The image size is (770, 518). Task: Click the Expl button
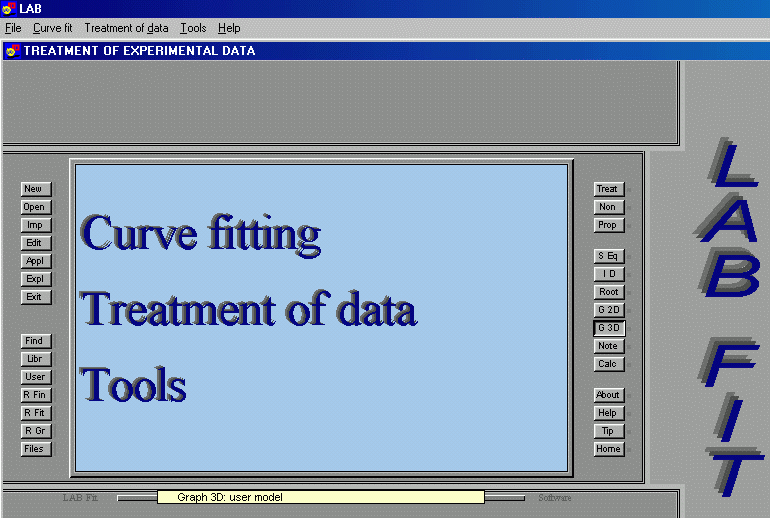click(36, 279)
